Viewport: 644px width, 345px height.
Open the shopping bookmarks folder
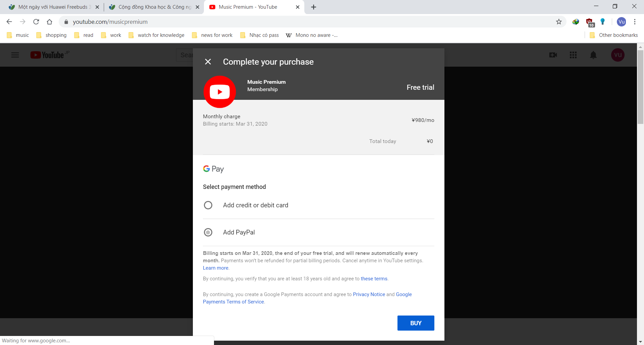pyautogui.click(x=56, y=35)
